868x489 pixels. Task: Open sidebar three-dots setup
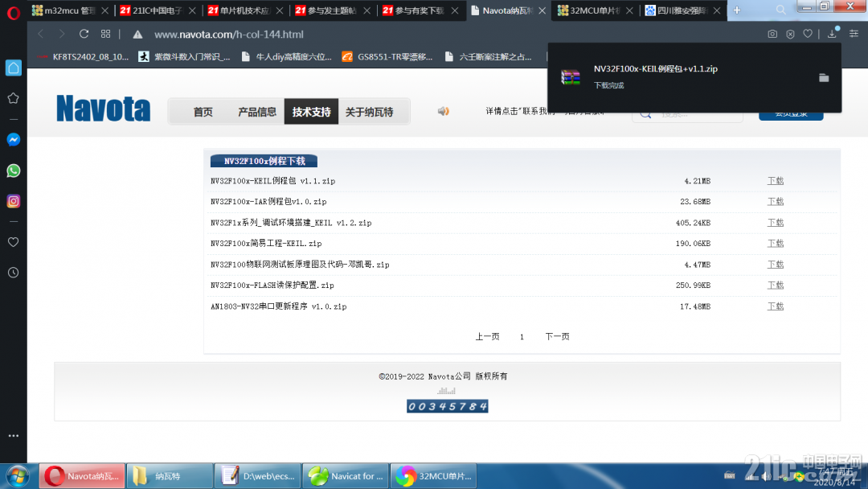click(14, 436)
